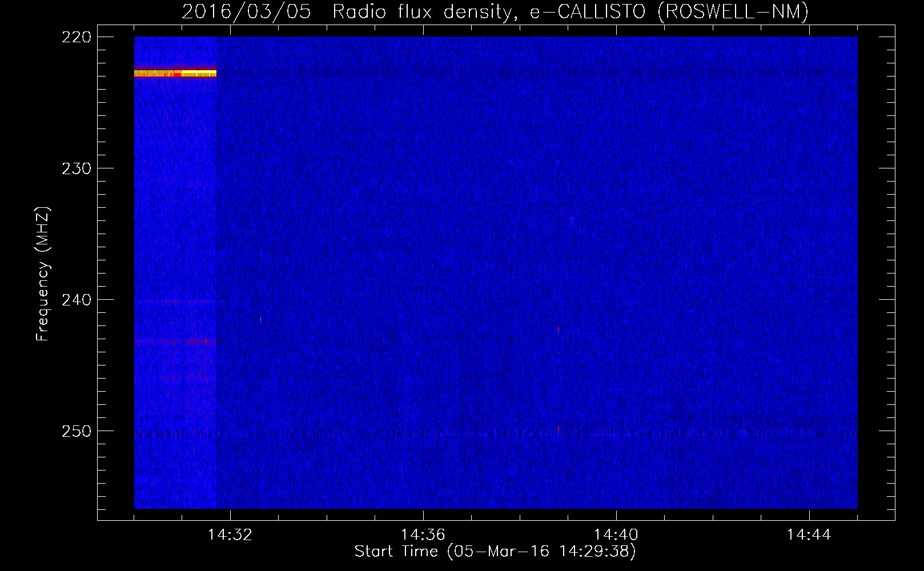This screenshot has width=924, height=571.
Task: Click the bright yellow emission band near 223 MHz
Action: click(x=175, y=73)
